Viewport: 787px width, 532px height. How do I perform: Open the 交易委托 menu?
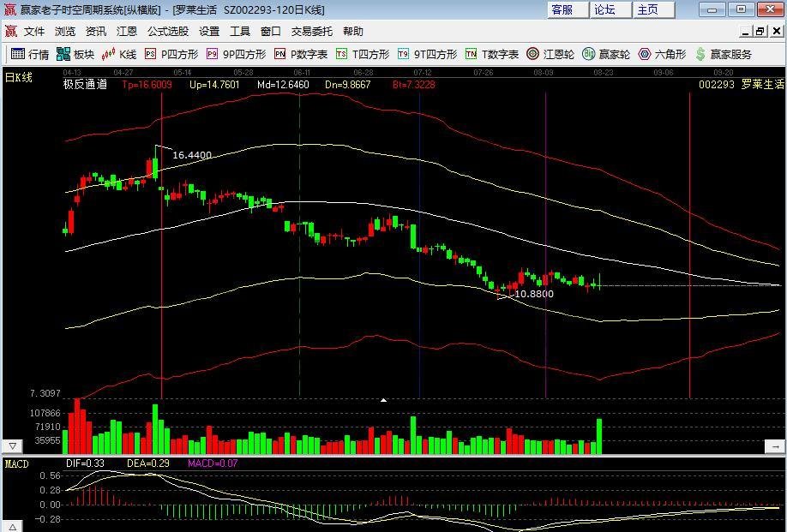pos(312,32)
